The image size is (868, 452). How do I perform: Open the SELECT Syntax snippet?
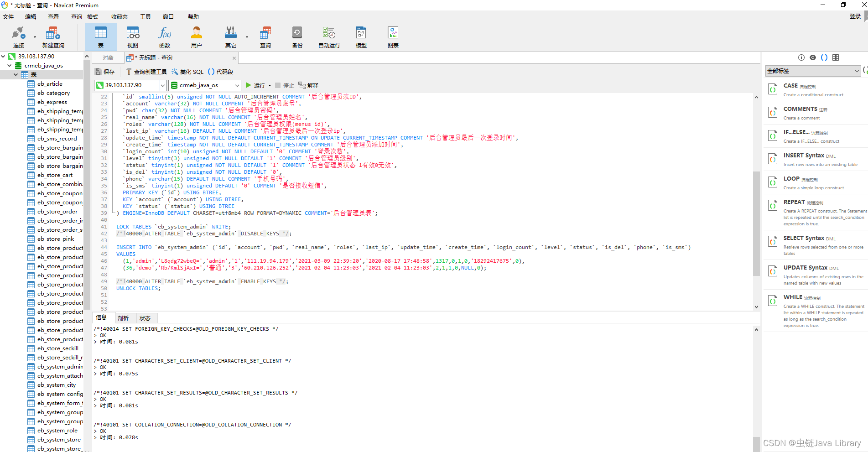pyautogui.click(x=816, y=245)
